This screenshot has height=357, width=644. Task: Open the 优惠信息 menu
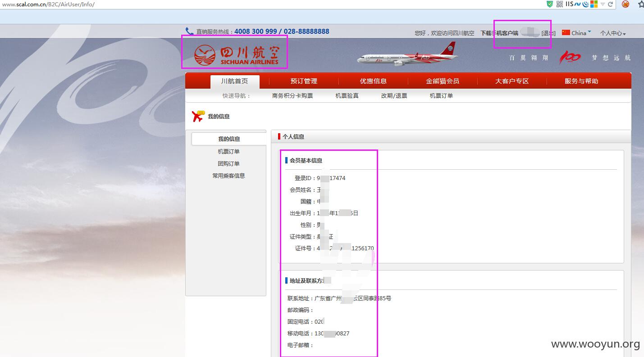point(373,81)
